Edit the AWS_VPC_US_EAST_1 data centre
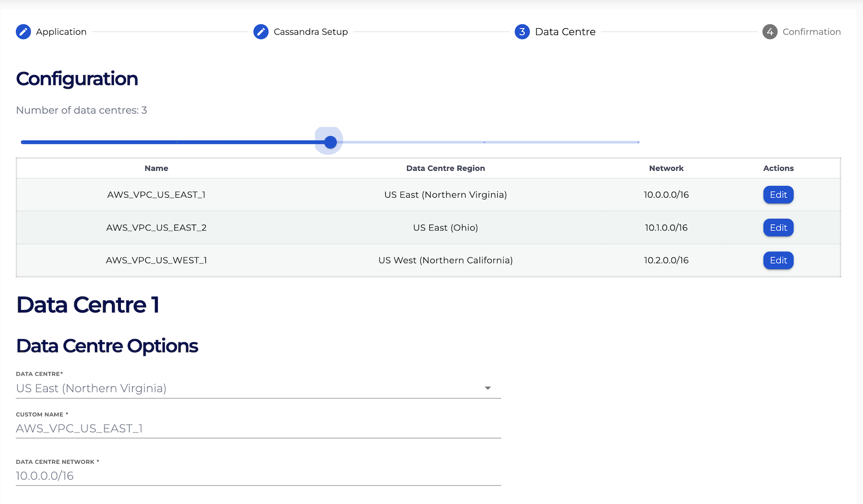Image resolution: width=863 pixels, height=504 pixels. 778,195
